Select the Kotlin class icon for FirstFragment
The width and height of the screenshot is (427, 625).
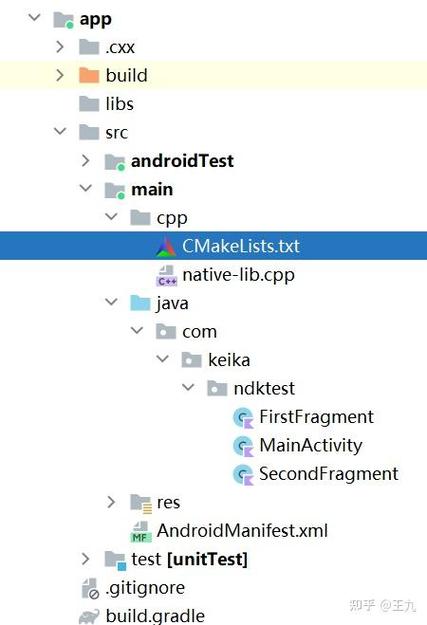point(243,418)
